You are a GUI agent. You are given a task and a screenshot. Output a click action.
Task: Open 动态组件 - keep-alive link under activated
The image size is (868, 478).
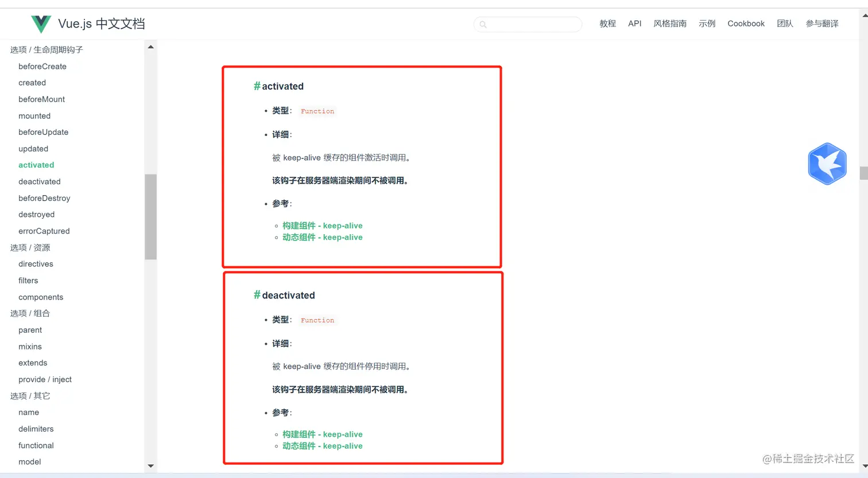tap(322, 237)
